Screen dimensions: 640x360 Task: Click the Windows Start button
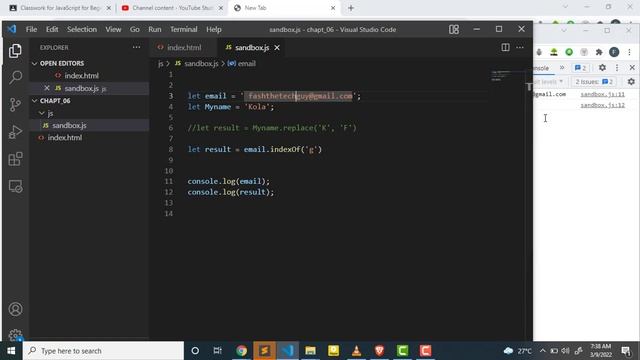(11, 351)
